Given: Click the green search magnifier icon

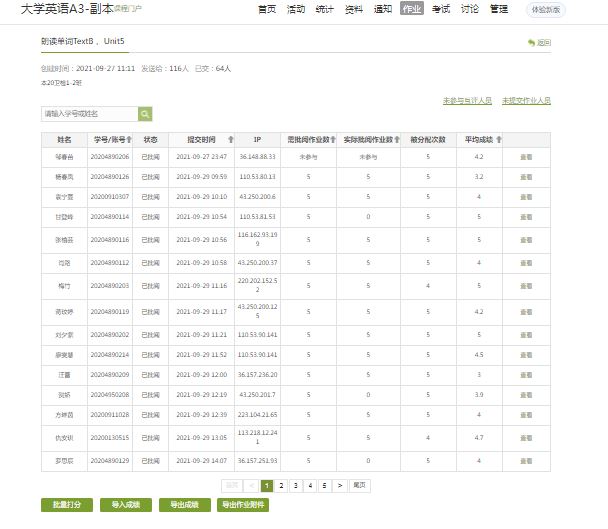Looking at the screenshot, I should point(145,114).
